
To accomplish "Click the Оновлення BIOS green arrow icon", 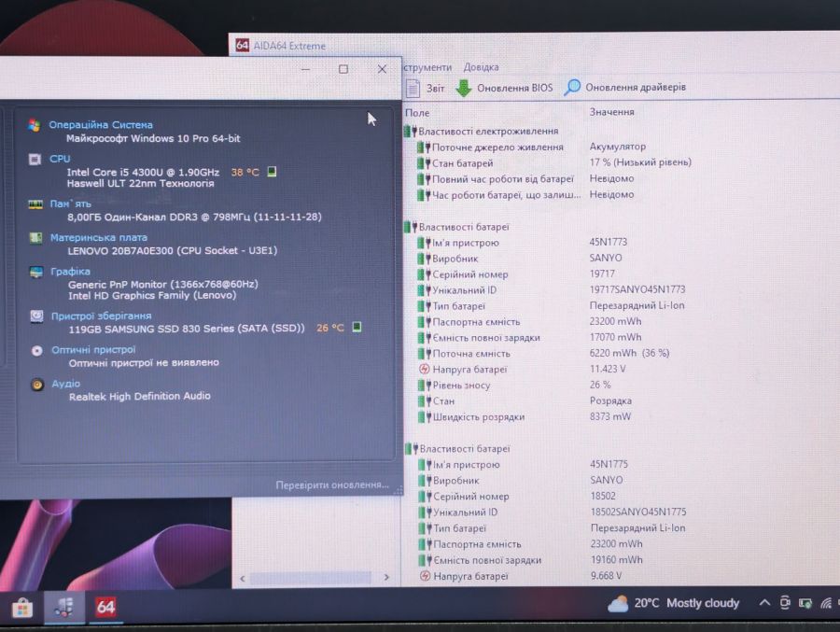I will 463,88.
